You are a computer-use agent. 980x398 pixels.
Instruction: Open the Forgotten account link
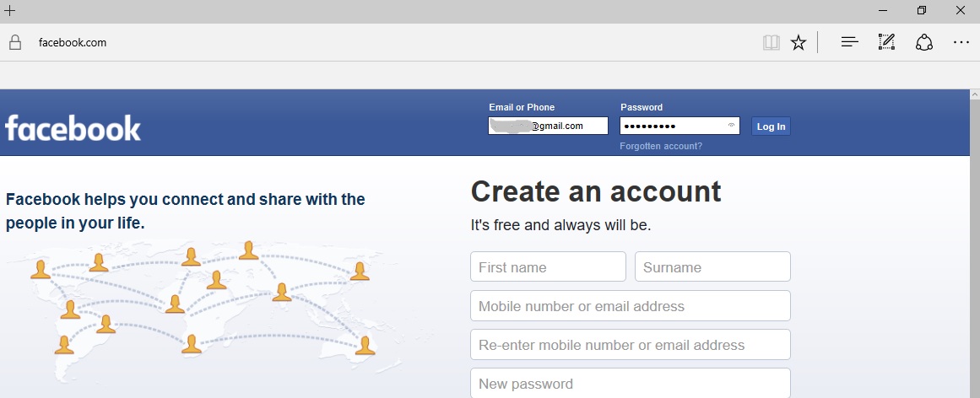(x=660, y=146)
